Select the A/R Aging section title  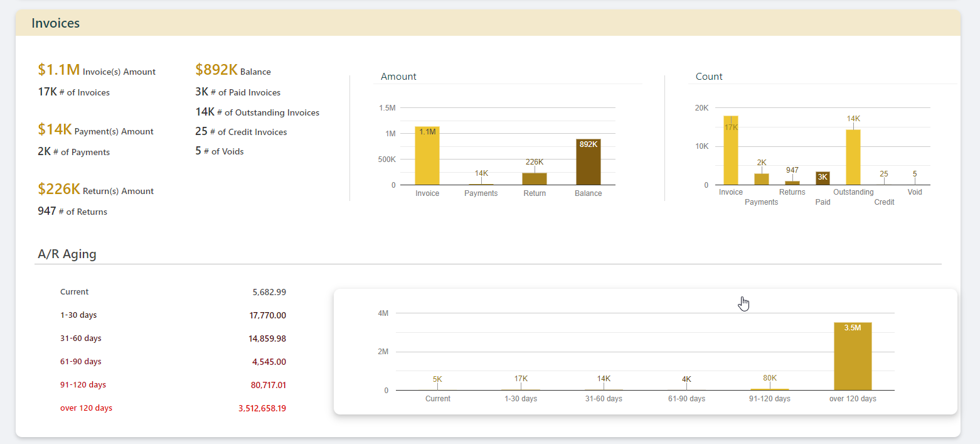pos(67,254)
